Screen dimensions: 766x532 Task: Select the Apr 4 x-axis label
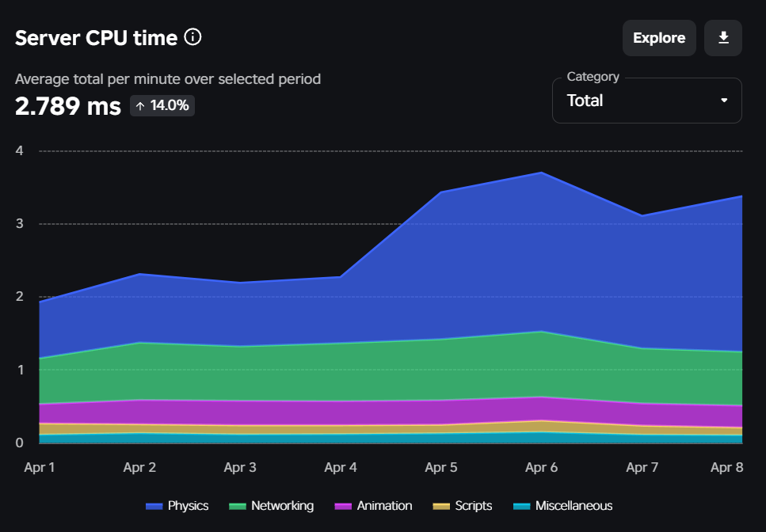(341, 468)
